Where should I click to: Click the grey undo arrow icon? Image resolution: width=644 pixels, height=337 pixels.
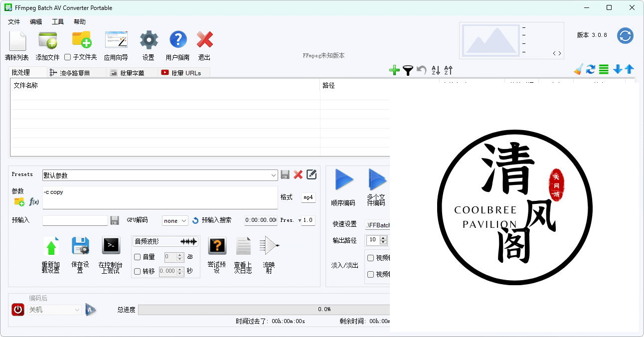click(x=422, y=70)
